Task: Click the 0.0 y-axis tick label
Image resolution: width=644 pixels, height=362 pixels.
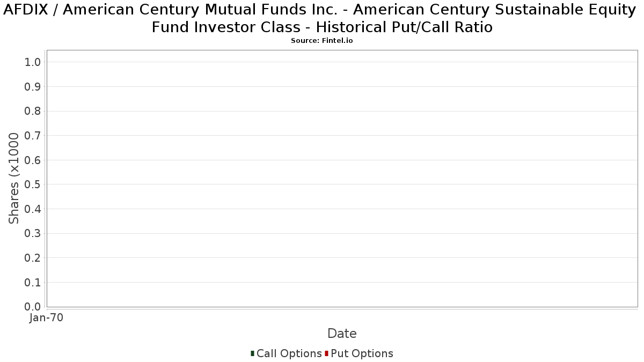Action: coord(33,307)
